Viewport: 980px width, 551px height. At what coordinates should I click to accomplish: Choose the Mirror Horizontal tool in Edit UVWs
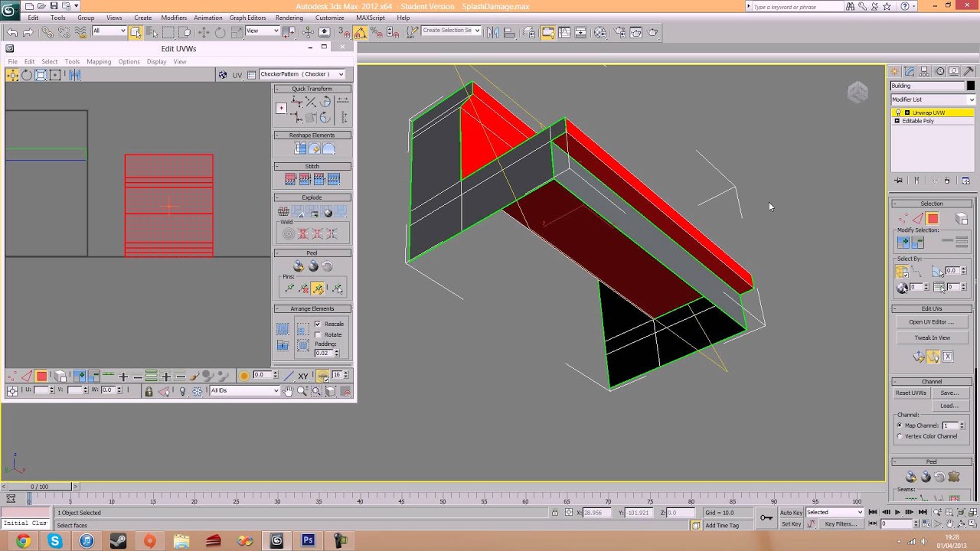point(75,75)
